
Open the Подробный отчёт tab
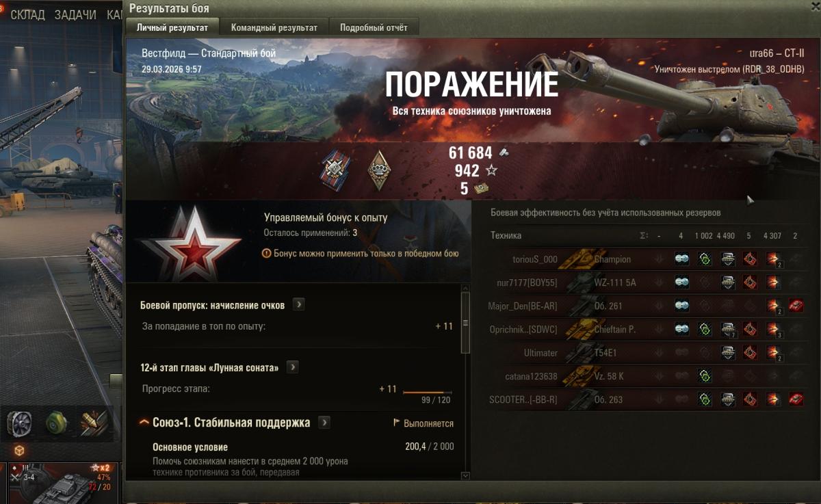(x=374, y=28)
